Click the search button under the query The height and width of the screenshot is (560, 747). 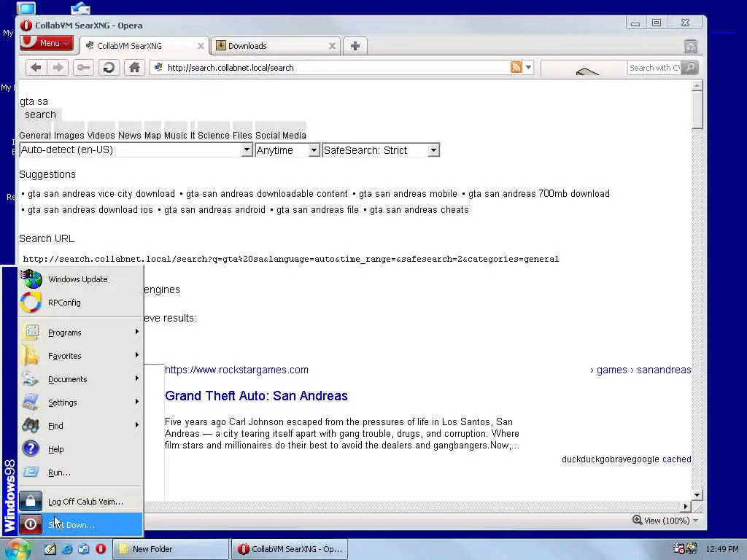pyautogui.click(x=41, y=114)
